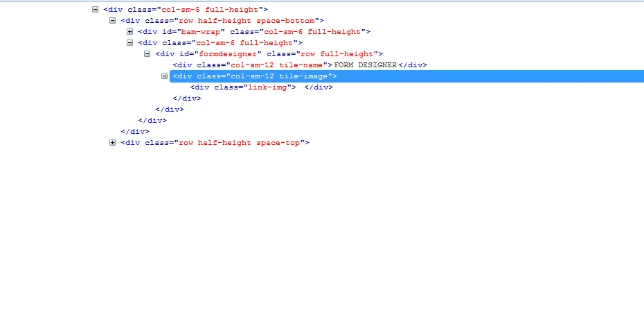Click the closing div tag below link-img
The height and width of the screenshot is (319, 644).
pyautogui.click(x=187, y=98)
